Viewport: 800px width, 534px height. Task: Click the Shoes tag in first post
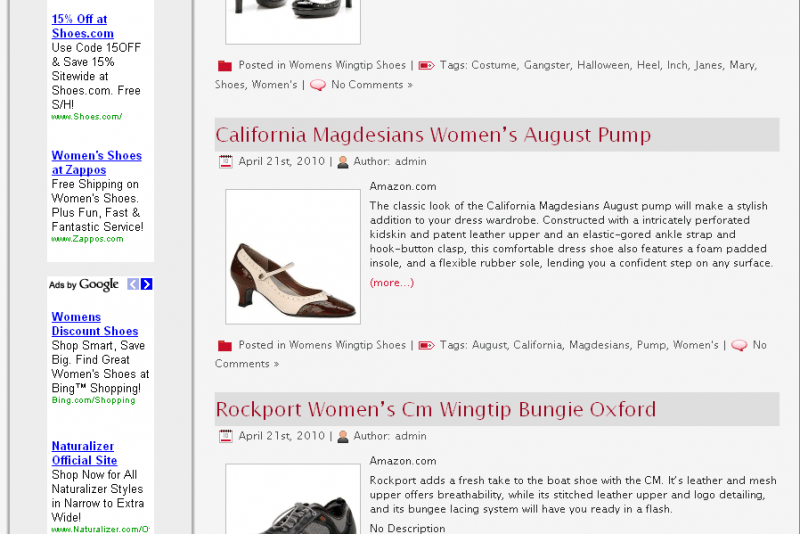point(230,85)
